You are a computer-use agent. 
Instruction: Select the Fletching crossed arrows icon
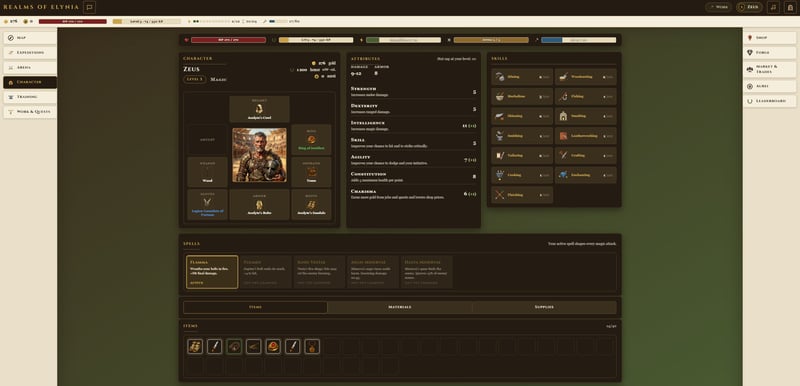click(499, 195)
